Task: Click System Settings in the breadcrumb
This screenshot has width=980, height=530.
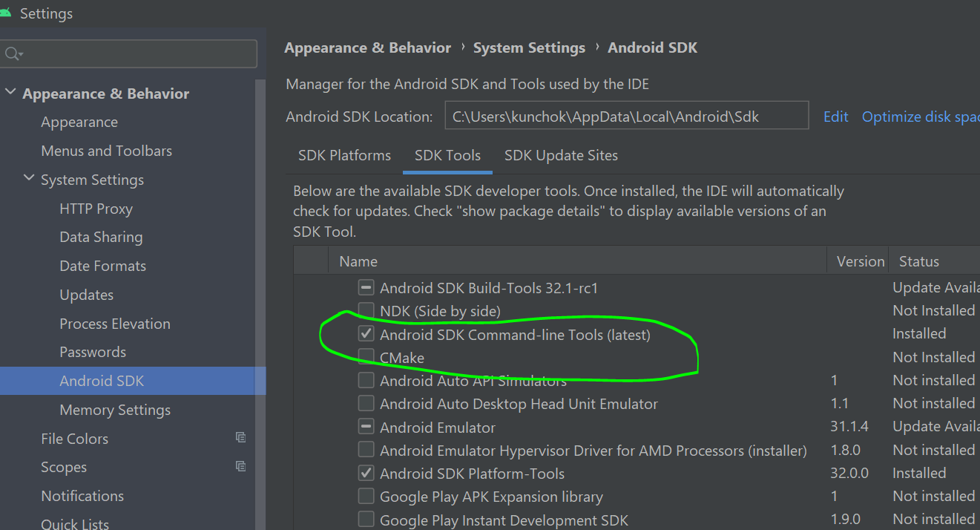Action: [x=529, y=48]
